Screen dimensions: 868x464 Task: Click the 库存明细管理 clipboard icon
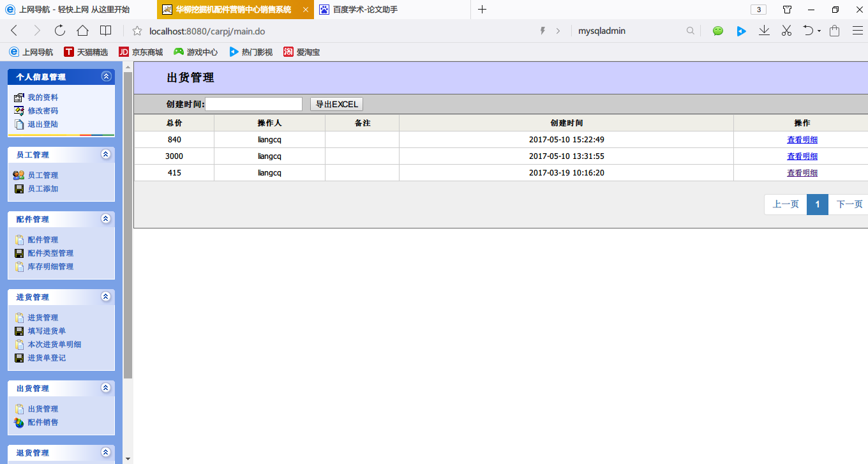pos(19,267)
